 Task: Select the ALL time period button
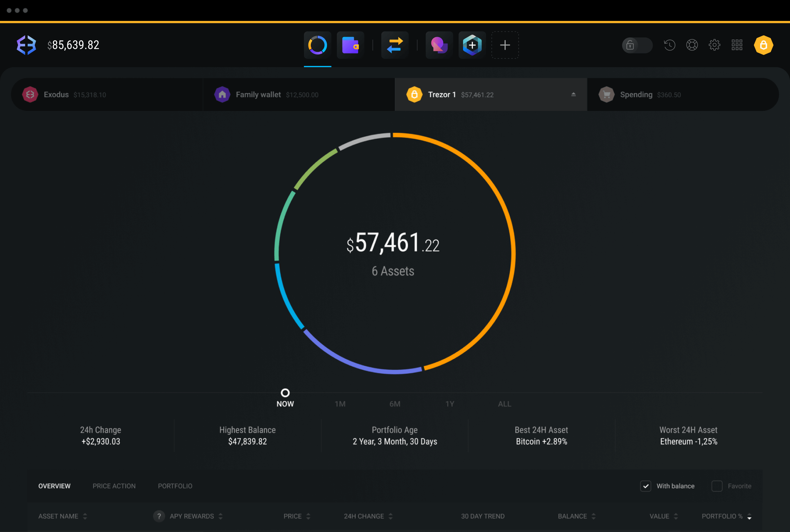pyautogui.click(x=503, y=404)
